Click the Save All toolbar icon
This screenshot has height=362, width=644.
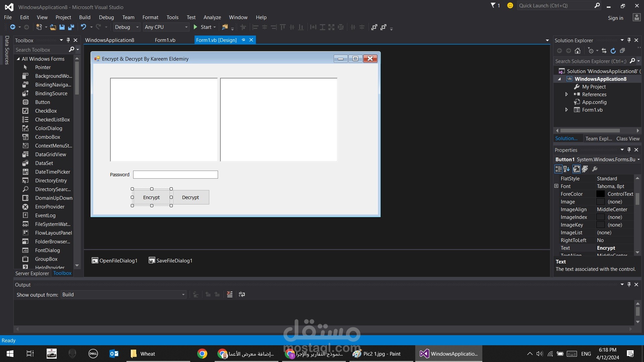click(x=71, y=27)
